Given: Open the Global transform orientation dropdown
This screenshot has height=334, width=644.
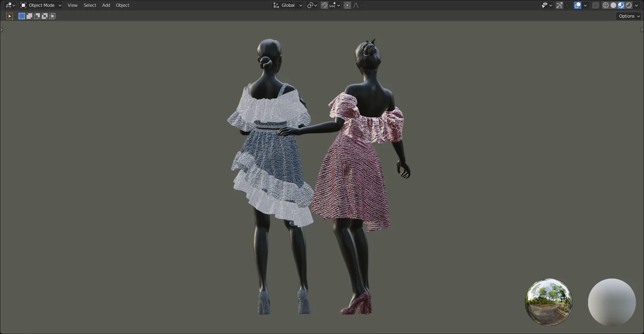Looking at the screenshot, I should (x=287, y=5).
